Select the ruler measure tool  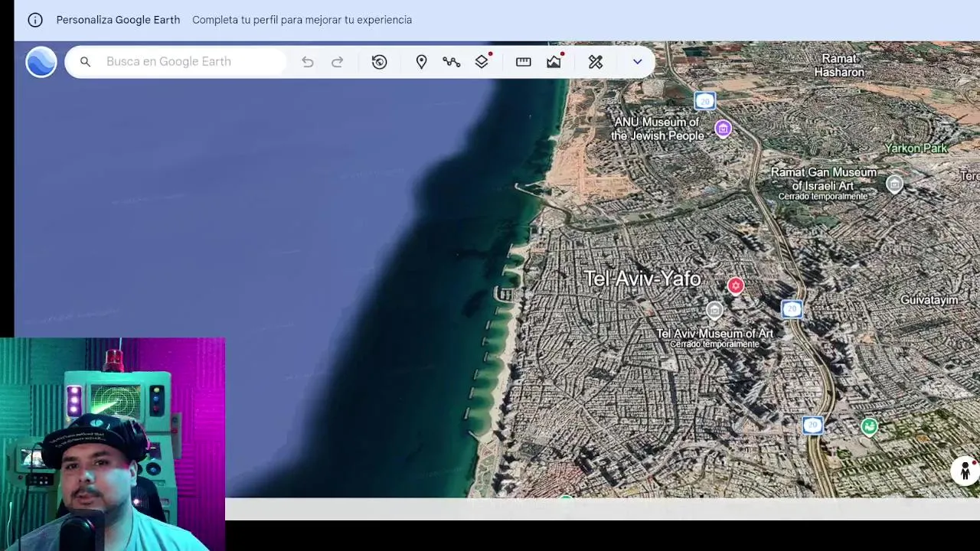[524, 62]
